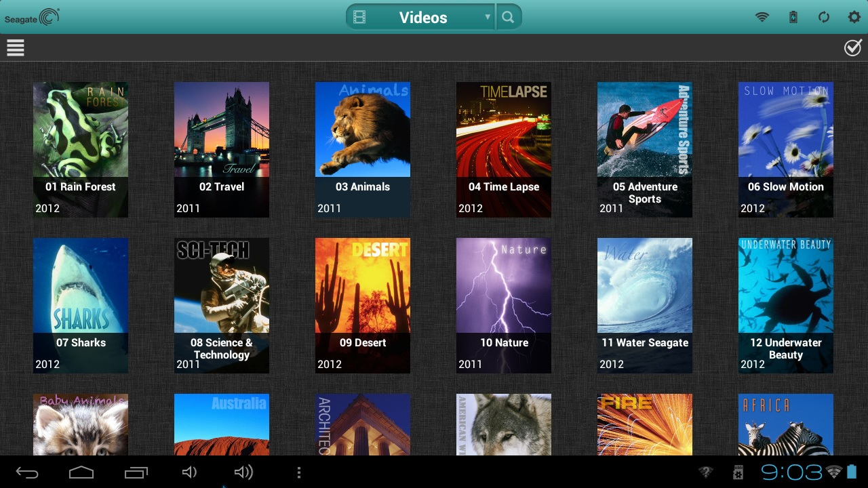The image size is (868, 488).
Task: Open the 03 Animals video
Action: pos(363,150)
